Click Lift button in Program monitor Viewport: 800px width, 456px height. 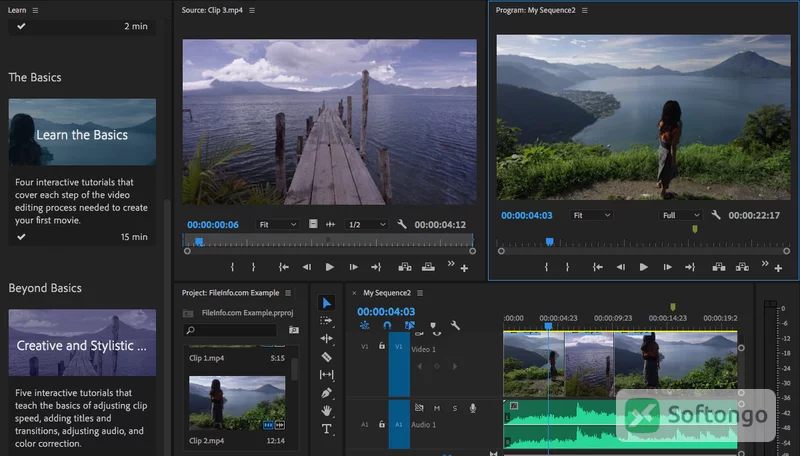click(719, 267)
